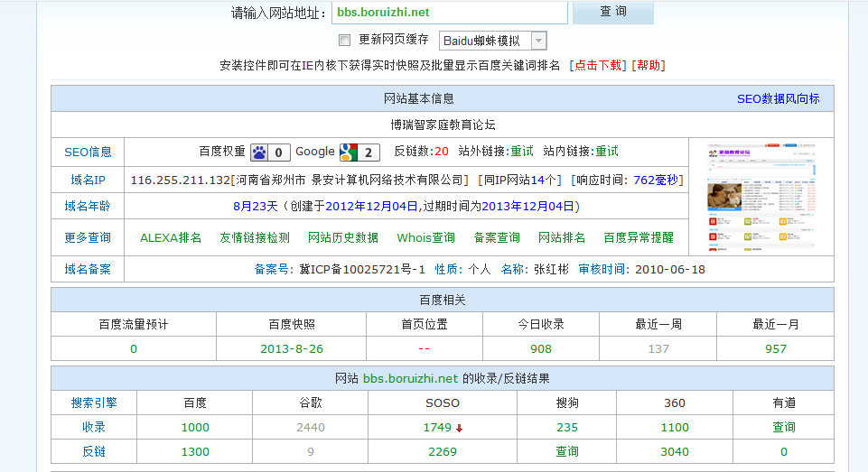
Task: Click the 谷歌 收录 value 2440
Action: [311, 428]
